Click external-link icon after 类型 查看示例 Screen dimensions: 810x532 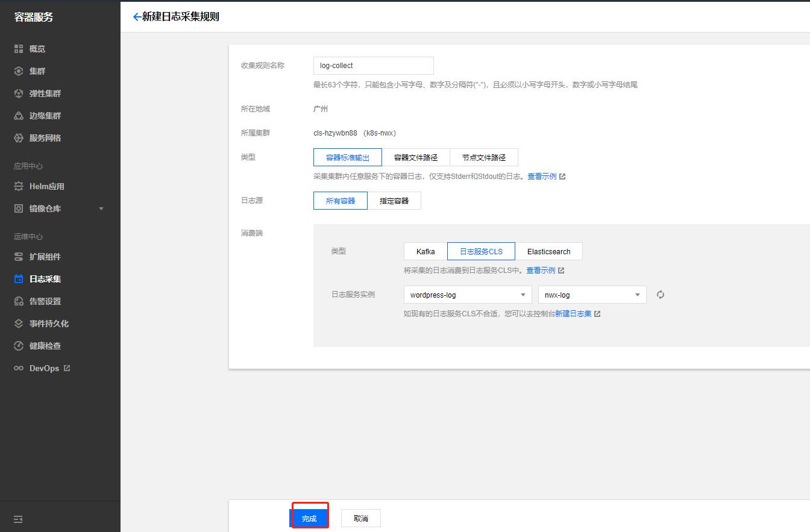click(x=562, y=177)
